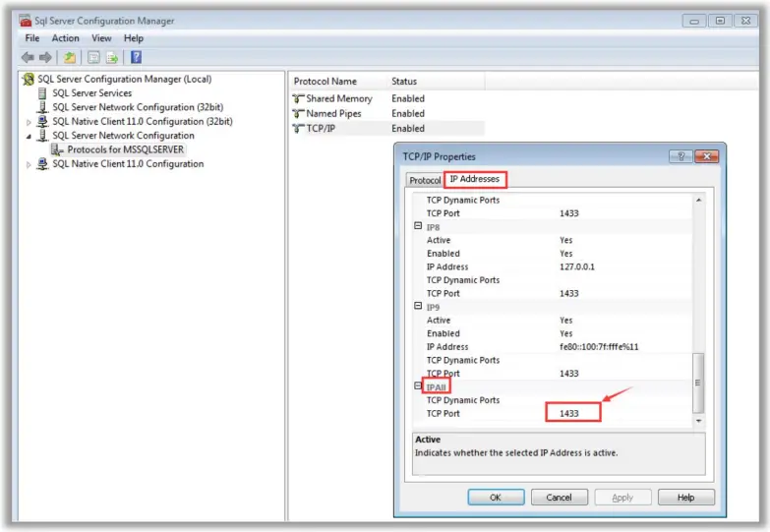
Task: Select the TCP/IP protocol row
Action: pos(387,128)
